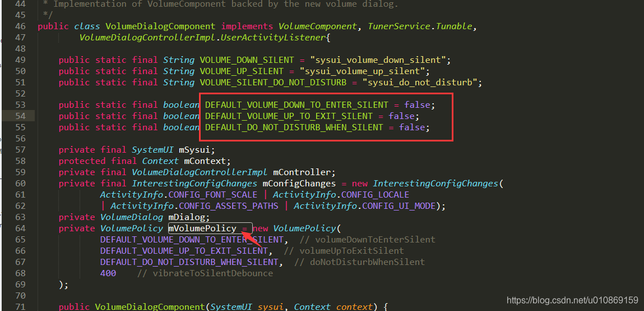
Task: Click DEFAULT_DO_NOT_DISTURB_WHEN_SILENT on line 55
Action: pos(294,127)
